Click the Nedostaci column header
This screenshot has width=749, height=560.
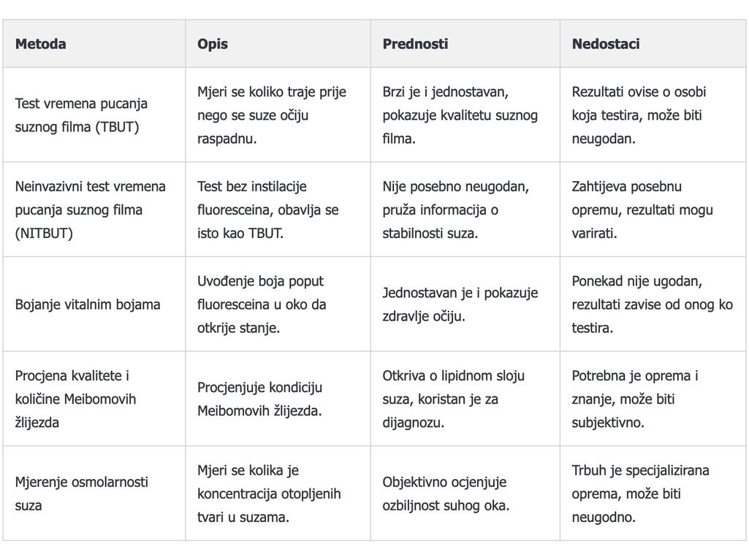(x=605, y=44)
